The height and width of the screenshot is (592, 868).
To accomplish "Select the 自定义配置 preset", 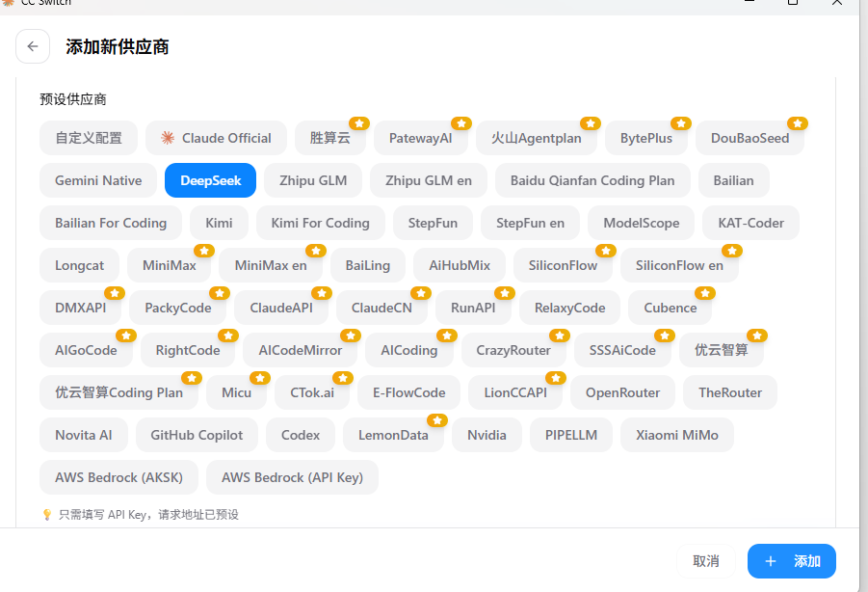I will [89, 138].
